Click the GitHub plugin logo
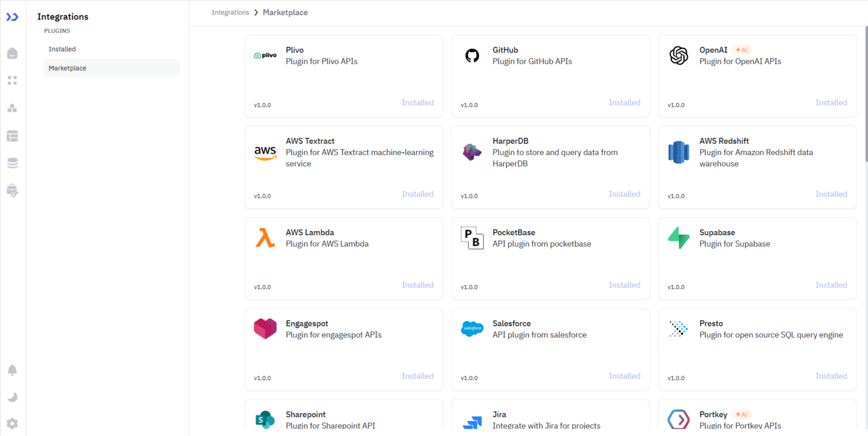This screenshot has height=436, width=868. [x=472, y=55]
